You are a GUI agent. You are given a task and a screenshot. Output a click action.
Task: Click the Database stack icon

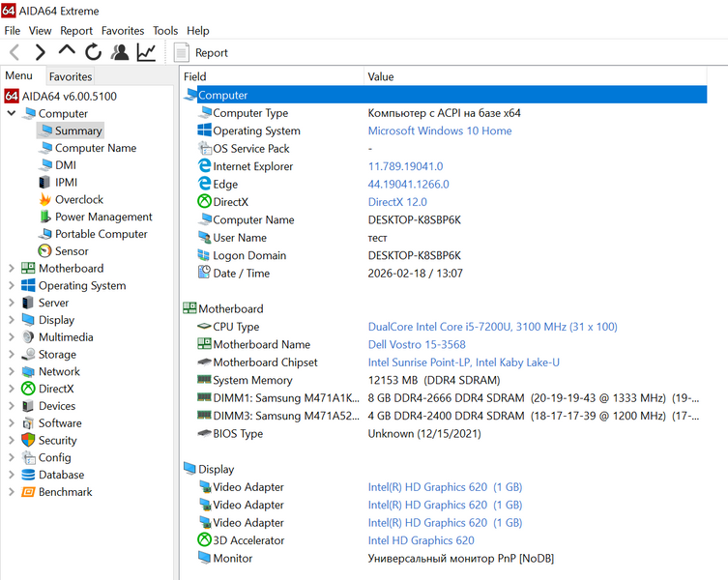[x=28, y=475]
